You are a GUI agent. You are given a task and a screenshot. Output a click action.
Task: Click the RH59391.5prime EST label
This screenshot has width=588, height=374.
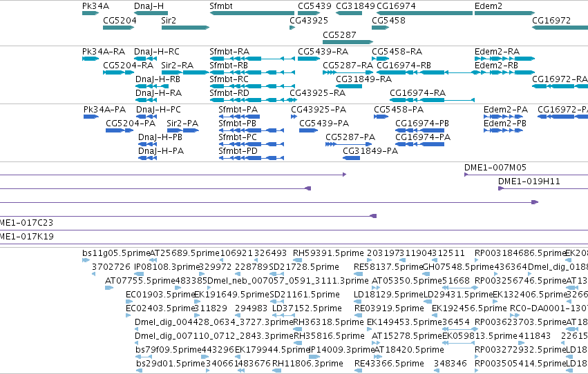click(x=328, y=253)
